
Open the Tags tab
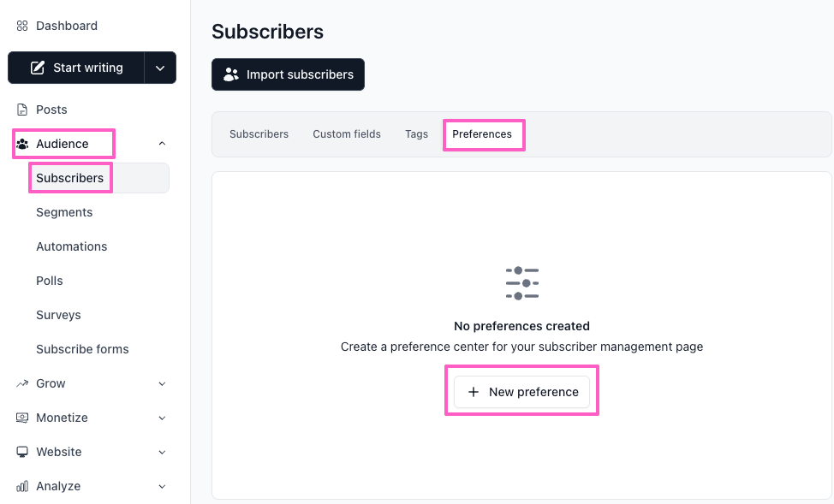(x=416, y=134)
